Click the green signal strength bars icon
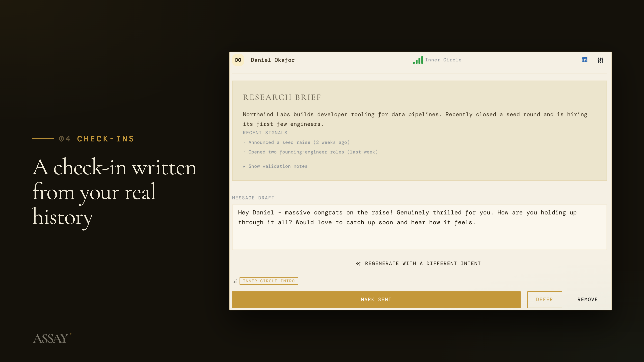The width and height of the screenshot is (644, 362). tap(418, 60)
